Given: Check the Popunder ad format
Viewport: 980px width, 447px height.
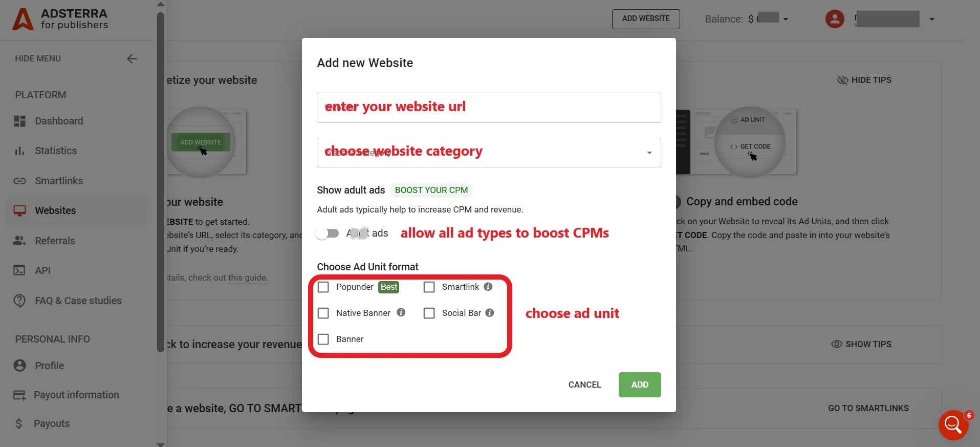Looking at the screenshot, I should (x=323, y=287).
